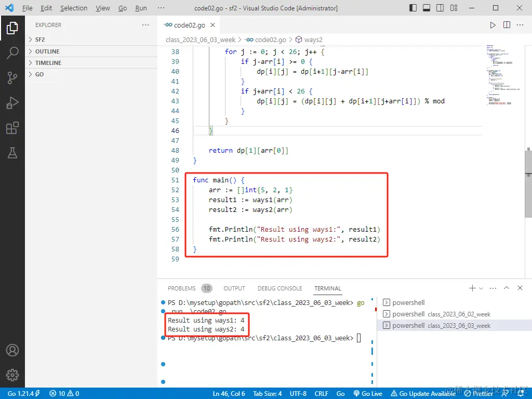Image resolution: width=532 pixels, height=399 pixels.
Task: Select powershell class_2023_06_03_week terminal
Action: coord(455,325)
